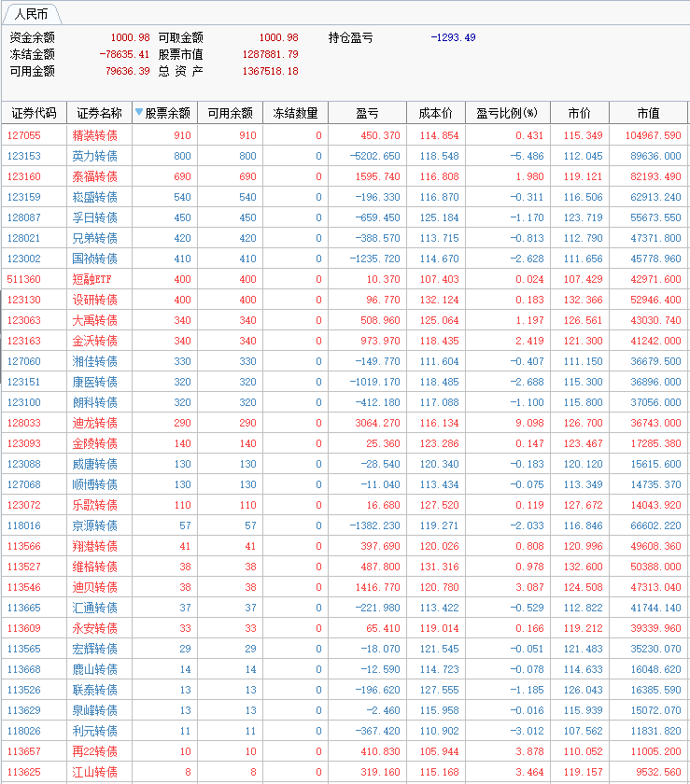Select security code 123153
The image size is (690, 784).
[24, 156]
